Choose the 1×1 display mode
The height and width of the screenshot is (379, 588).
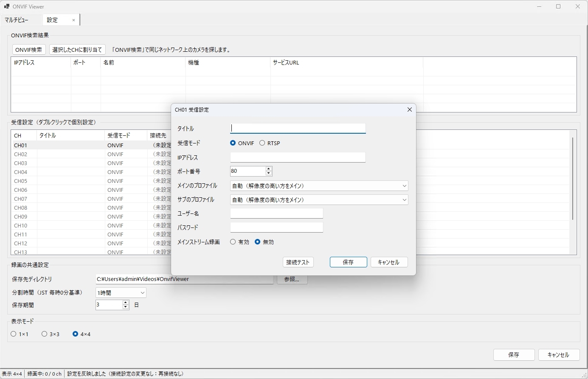coord(20,334)
